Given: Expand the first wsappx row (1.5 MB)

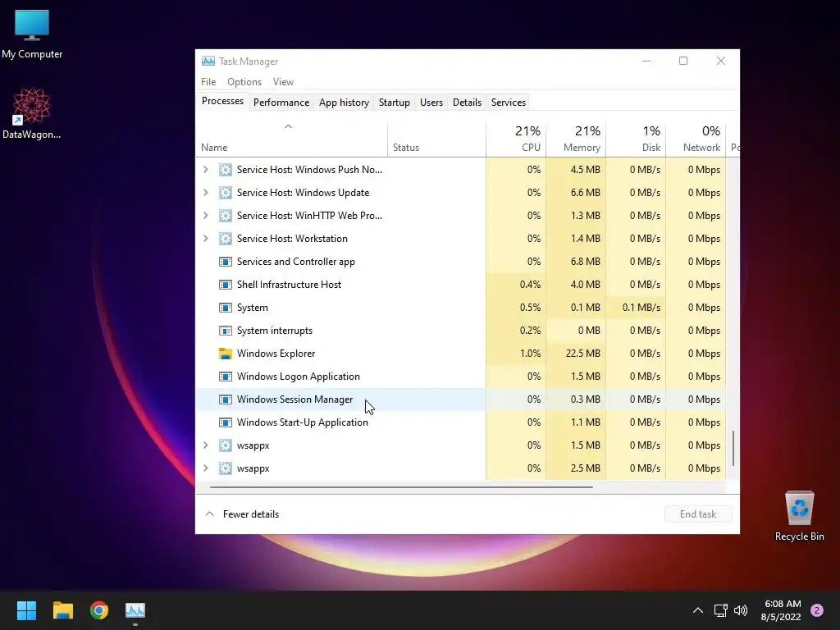Looking at the screenshot, I should pos(206,445).
